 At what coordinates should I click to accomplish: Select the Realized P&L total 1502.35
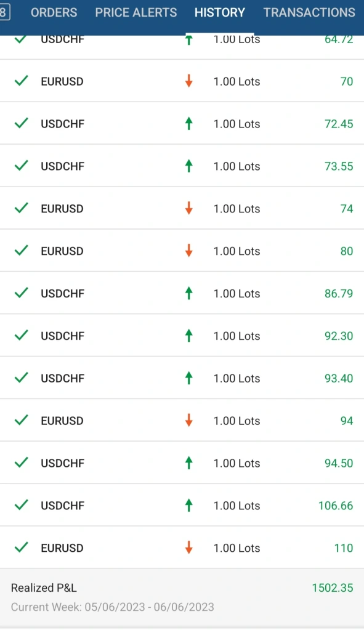(x=333, y=588)
